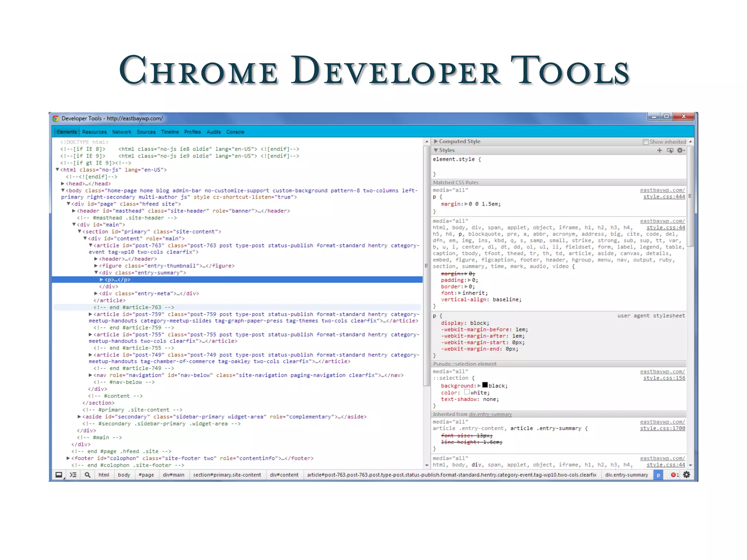Expand font inherit shorthand triangle
Image resolution: width=747 pixels, height=560 pixels.
[x=460, y=293]
